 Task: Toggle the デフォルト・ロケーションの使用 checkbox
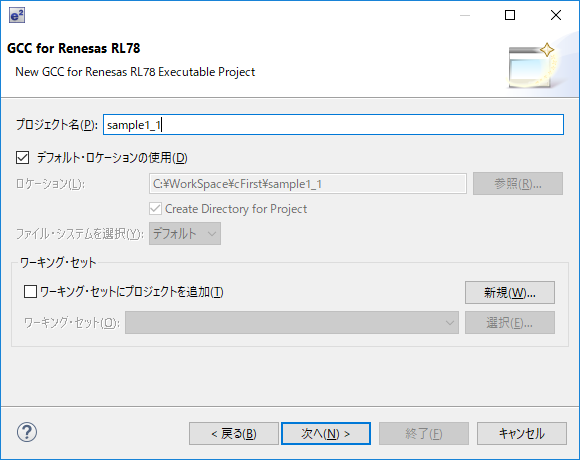[x=23, y=158]
